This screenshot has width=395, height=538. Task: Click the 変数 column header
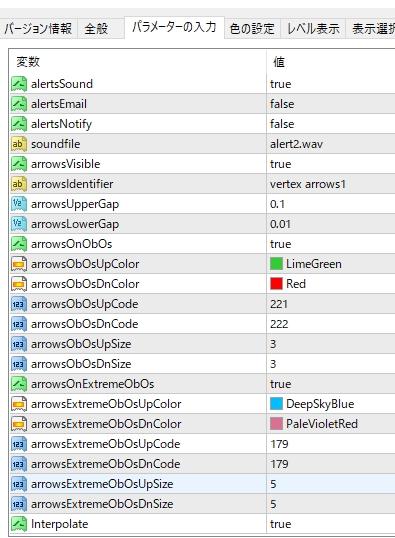tap(28, 62)
